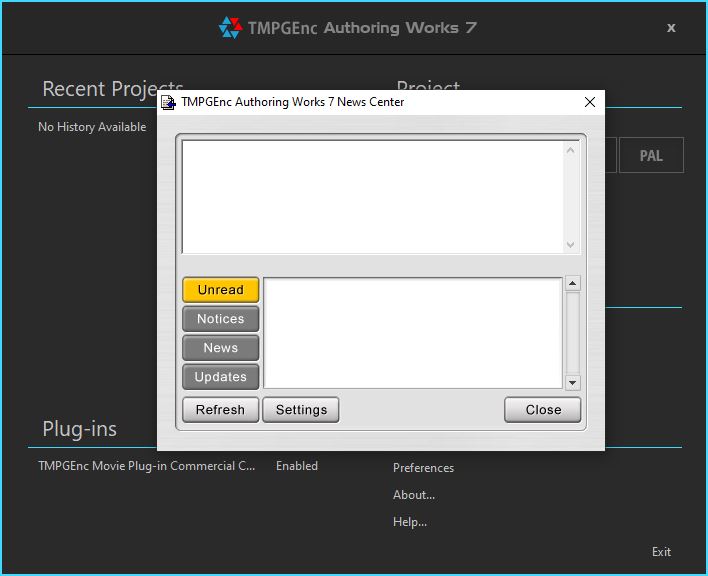Switch to the News category
This screenshot has width=708, height=576.
(x=221, y=348)
